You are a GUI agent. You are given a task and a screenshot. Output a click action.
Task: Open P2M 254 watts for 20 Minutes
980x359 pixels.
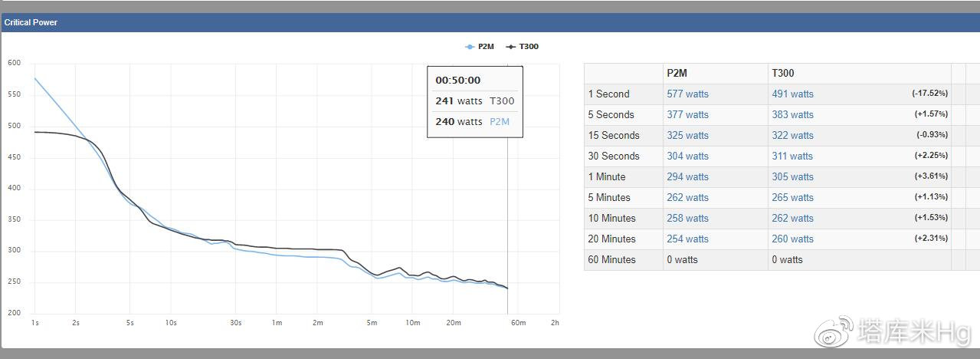(687, 239)
